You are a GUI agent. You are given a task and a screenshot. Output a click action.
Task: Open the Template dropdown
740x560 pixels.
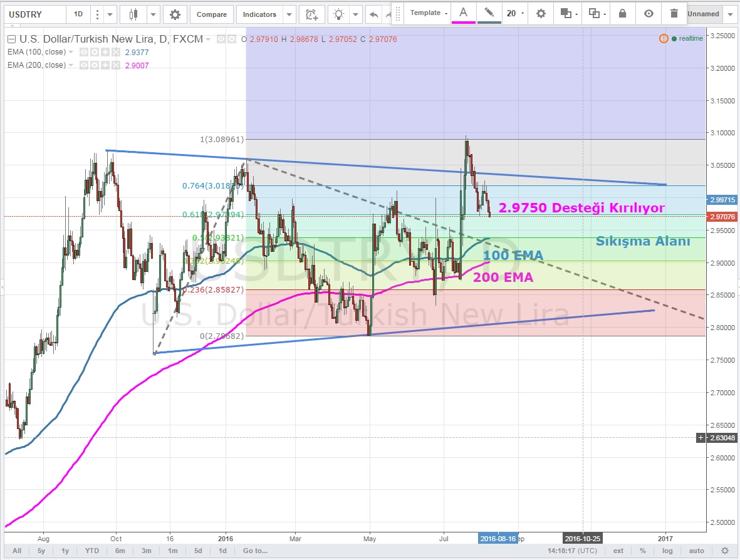(x=429, y=13)
